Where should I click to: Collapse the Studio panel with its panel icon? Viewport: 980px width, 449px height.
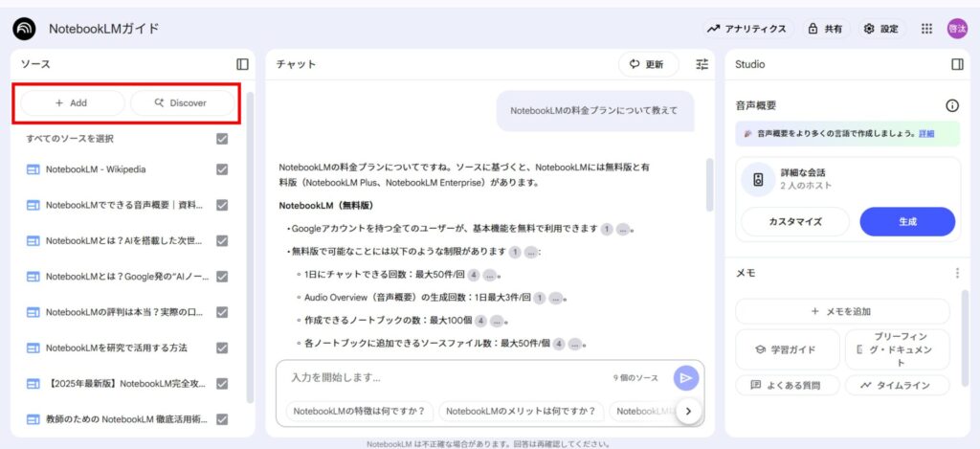pos(957,64)
